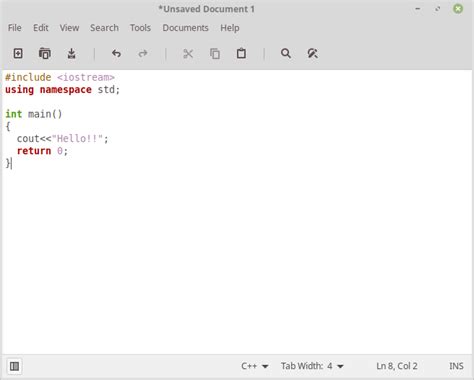474x380 pixels.
Task: Click the int main() line
Action: click(x=34, y=114)
